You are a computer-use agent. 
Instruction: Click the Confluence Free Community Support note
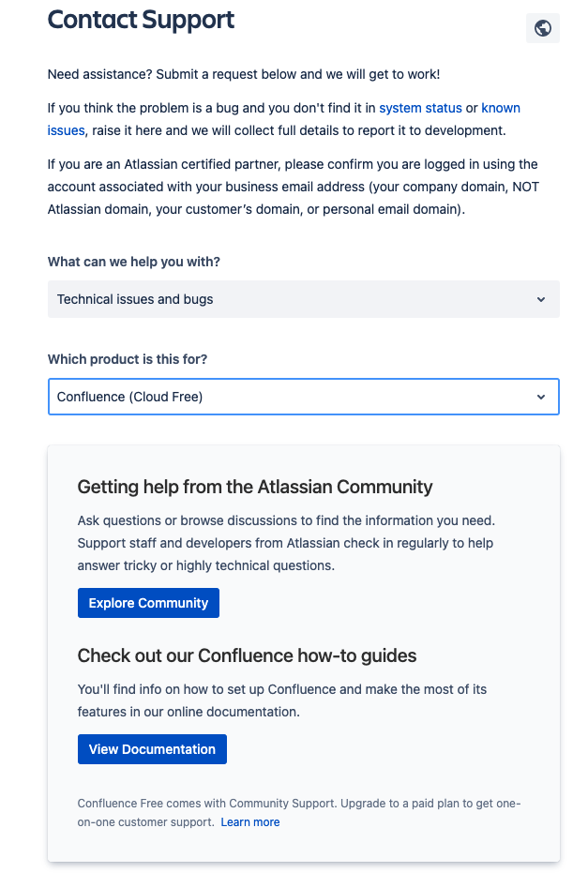(x=299, y=813)
